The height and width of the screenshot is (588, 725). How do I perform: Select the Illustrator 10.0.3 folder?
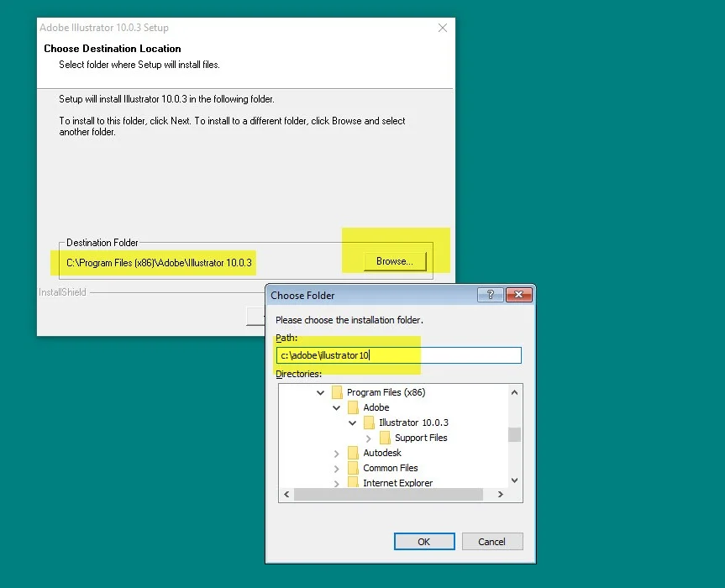click(x=413, y=423)
